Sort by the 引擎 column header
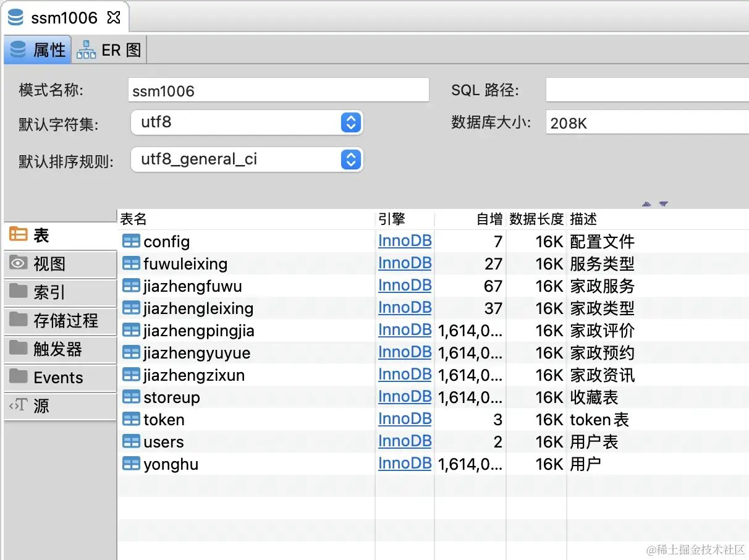 point(405,219)
